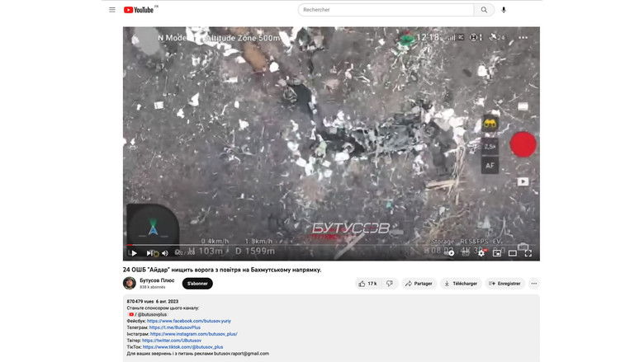Open the Enregistrer save-to-playlist menu
Screen dimensions: 644x362
[504, 283]
